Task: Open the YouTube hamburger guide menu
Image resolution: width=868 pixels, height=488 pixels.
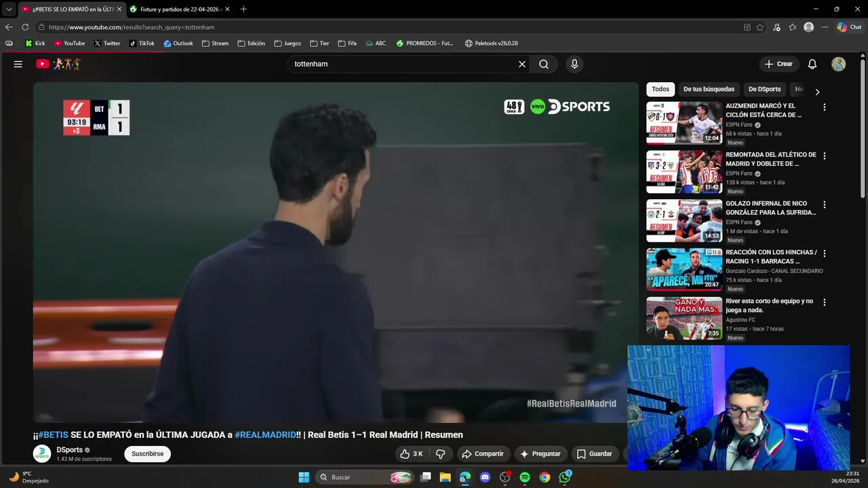Action: (x=18, y=64)
